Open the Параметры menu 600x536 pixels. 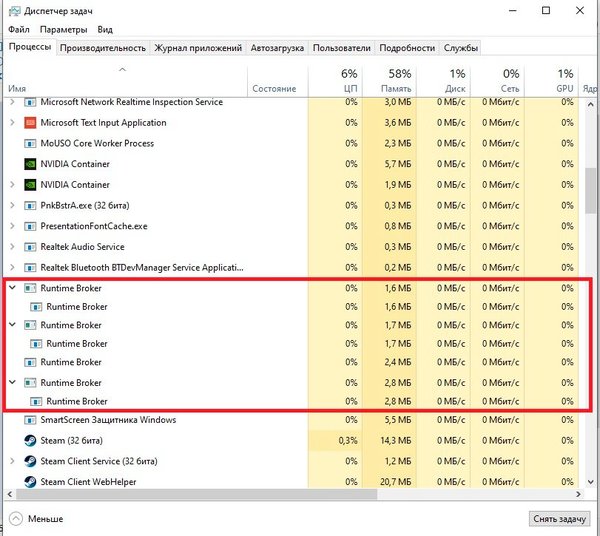tap(64, 30)
